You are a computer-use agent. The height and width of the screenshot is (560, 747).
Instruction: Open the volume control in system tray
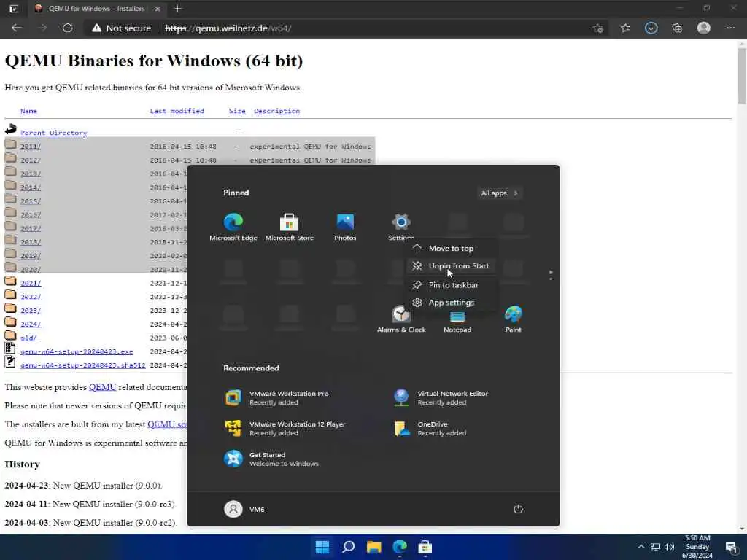coord(670,547)
